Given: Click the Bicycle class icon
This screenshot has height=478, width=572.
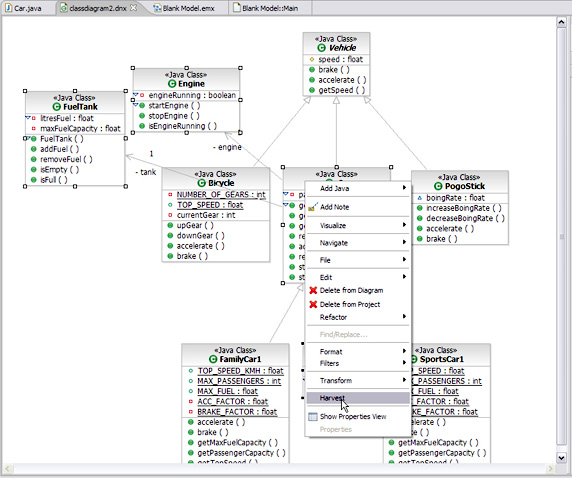Looking at the screenshot, I should pyautogui.click(x=202, y=183).
